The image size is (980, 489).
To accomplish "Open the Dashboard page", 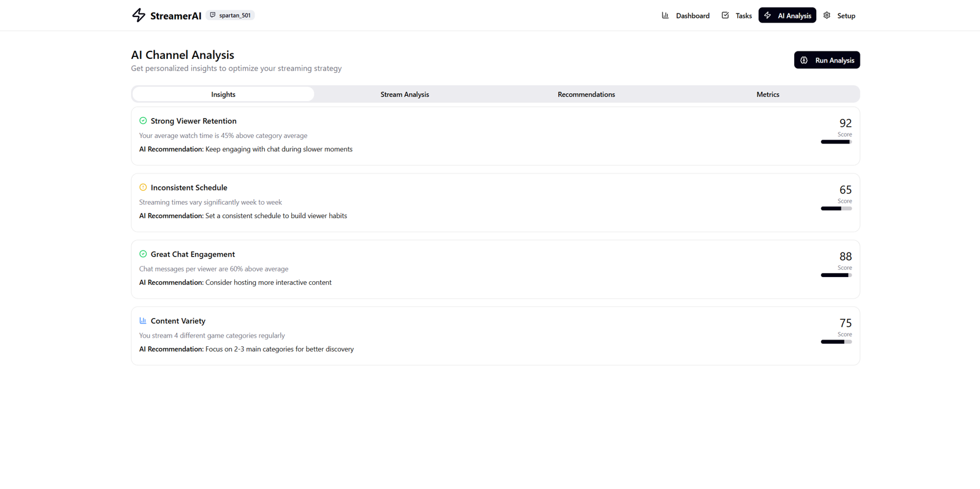I will tap(686, 15).
